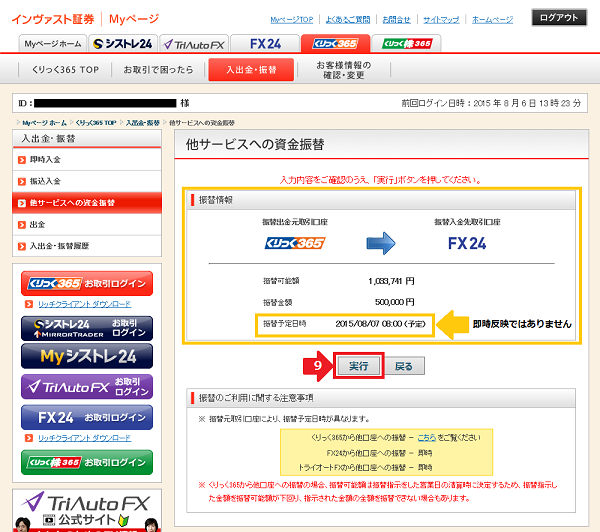This screenshot has width=600, height=532.
Task: Select 出金 in the sidebar
Action: tap(87, 224)
